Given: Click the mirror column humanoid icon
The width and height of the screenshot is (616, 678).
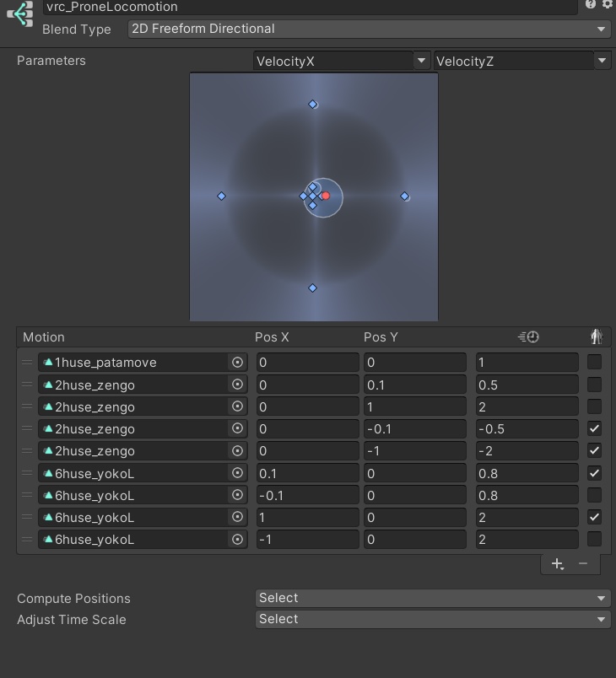Looking at the screenshot, I should (x=597, y=336).
